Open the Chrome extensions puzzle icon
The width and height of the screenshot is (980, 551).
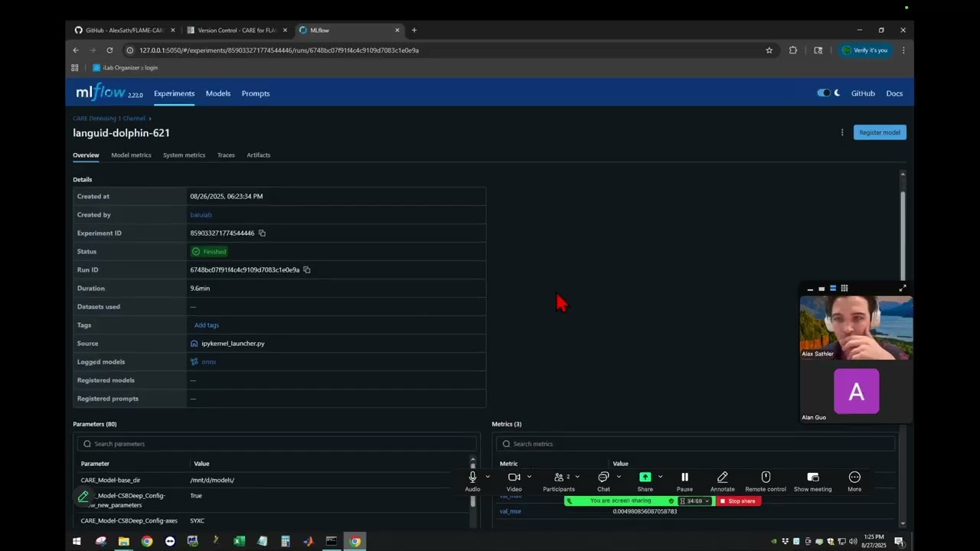tap(793, 51)
